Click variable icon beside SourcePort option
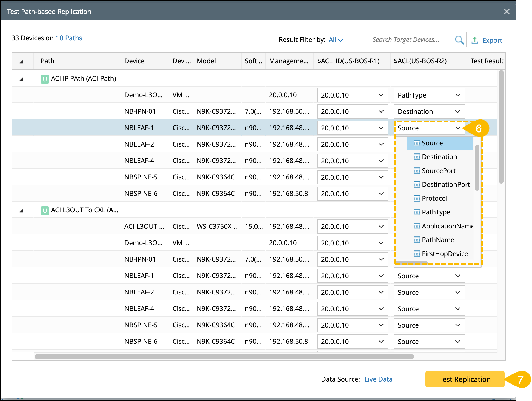 click(x=417, y=171)
